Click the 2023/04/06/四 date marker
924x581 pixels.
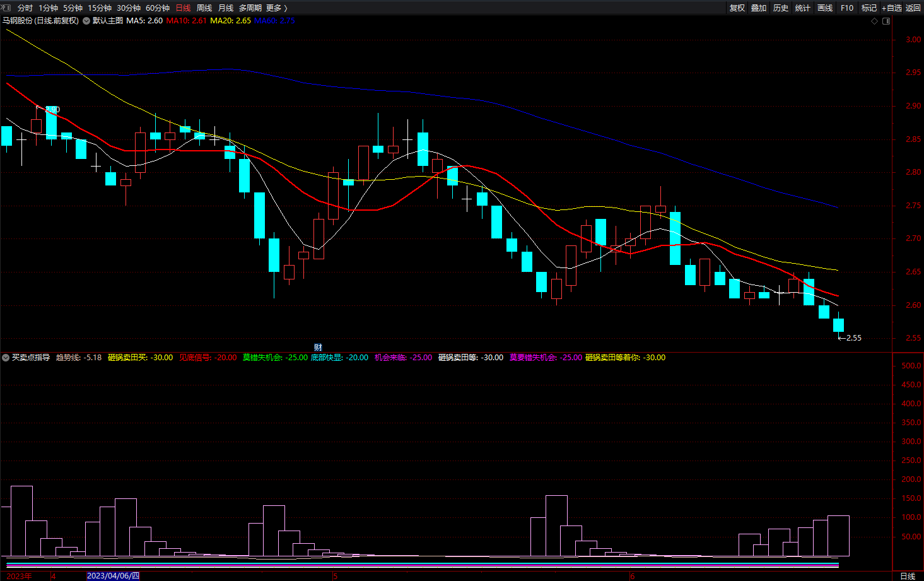[113, 576]
